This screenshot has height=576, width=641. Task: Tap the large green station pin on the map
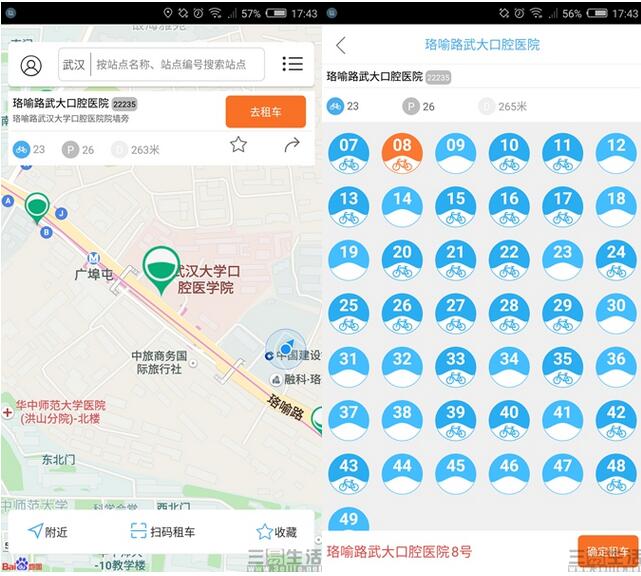[x=161, y=268]
